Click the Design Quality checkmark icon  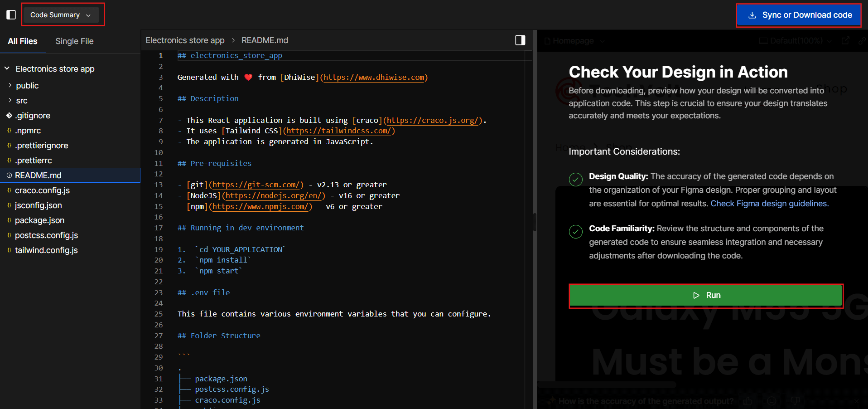576,180
